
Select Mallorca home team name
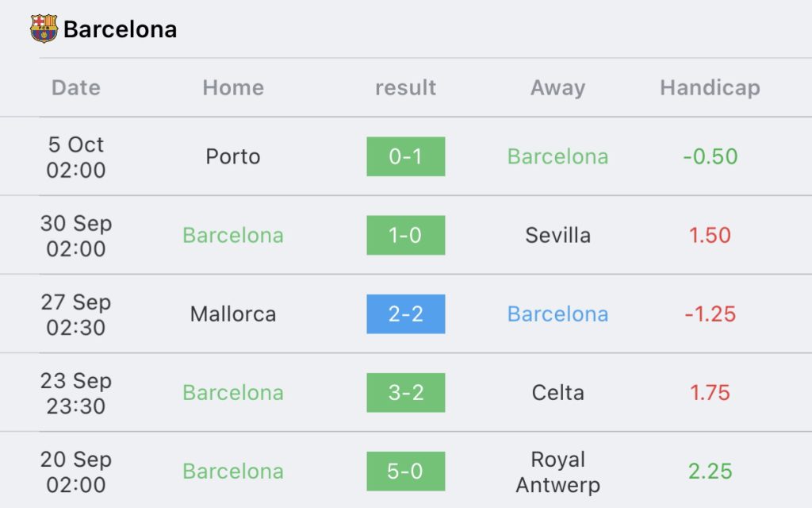233,314
